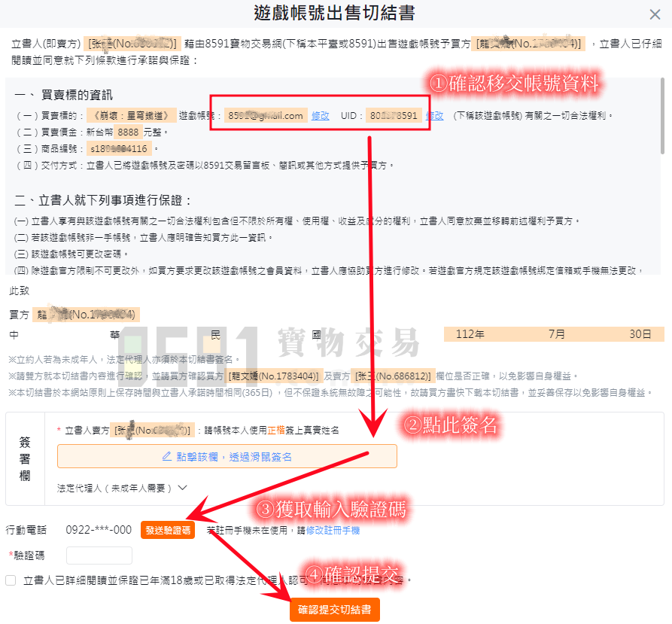The width and height of the screenshot is (672, 624).
Task: Submit with 確認提交切結書 button
Action: (x=335, y=610)
